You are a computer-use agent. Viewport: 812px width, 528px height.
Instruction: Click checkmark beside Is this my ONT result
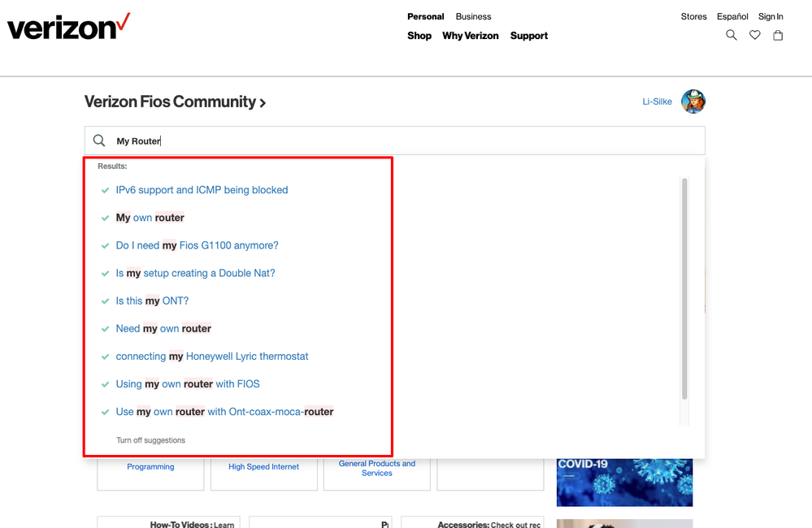(105, 301)
